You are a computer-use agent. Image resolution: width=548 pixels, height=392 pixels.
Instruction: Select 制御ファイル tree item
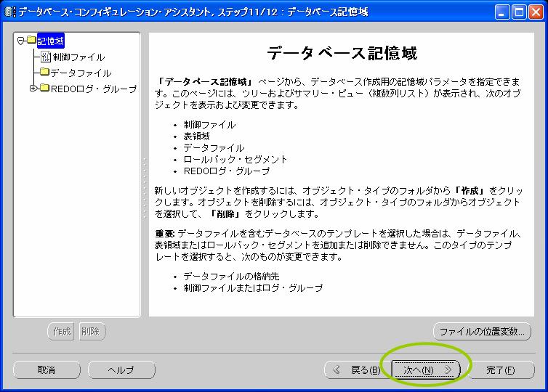[78, 57]
